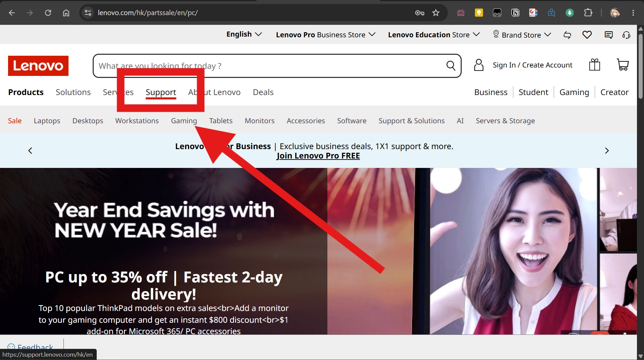Select the Desktops category

(88, 121)
